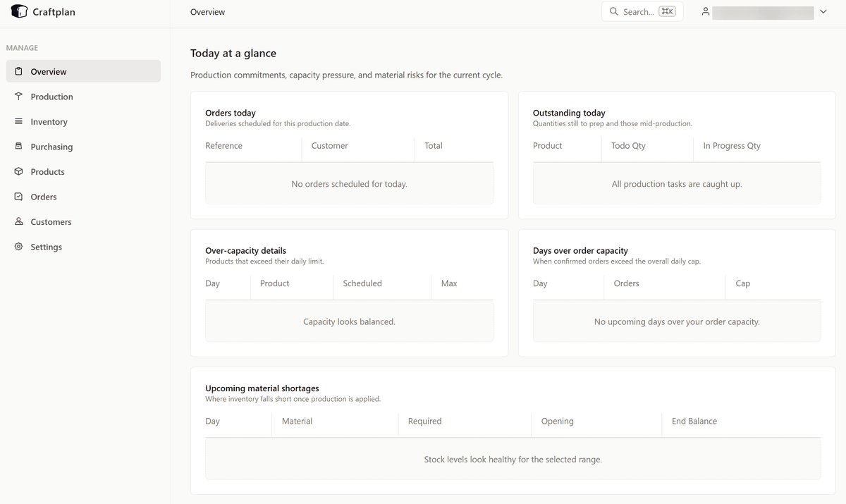Click the Purchasing sidebar icon
This screenshot has height=504, width=846.
pyautogui.click(x=19, y=147)
